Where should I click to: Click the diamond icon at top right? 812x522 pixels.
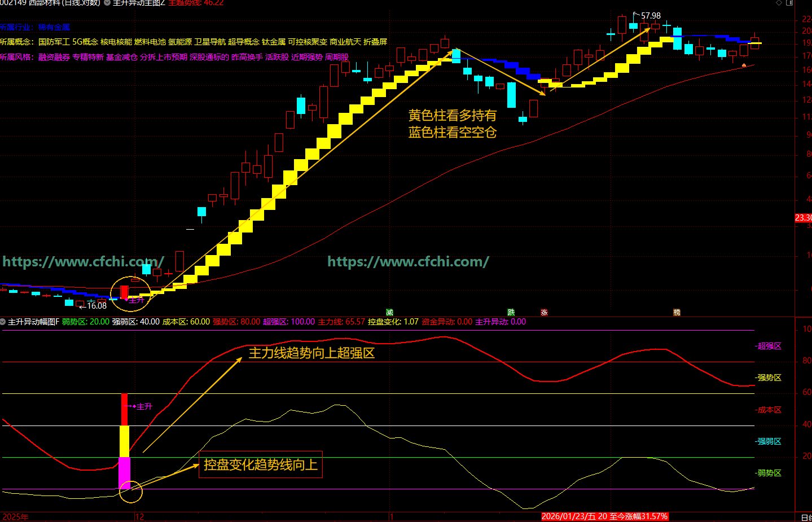click(x=779, y=3)
